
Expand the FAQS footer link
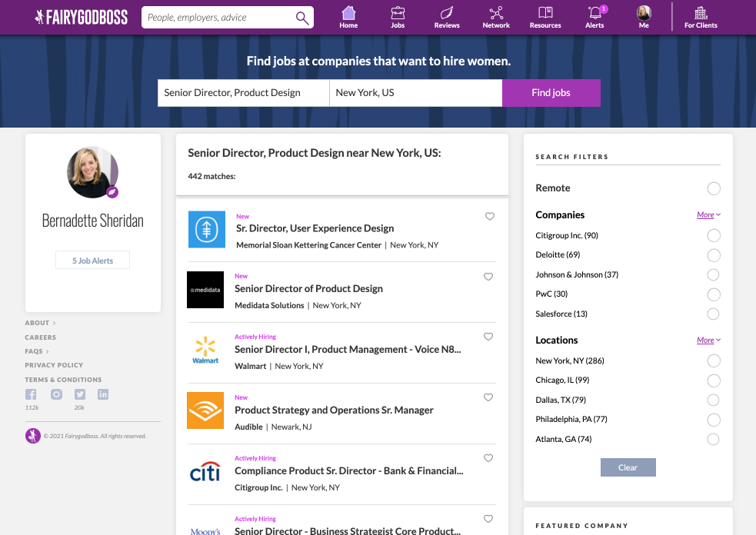(37, 351)
